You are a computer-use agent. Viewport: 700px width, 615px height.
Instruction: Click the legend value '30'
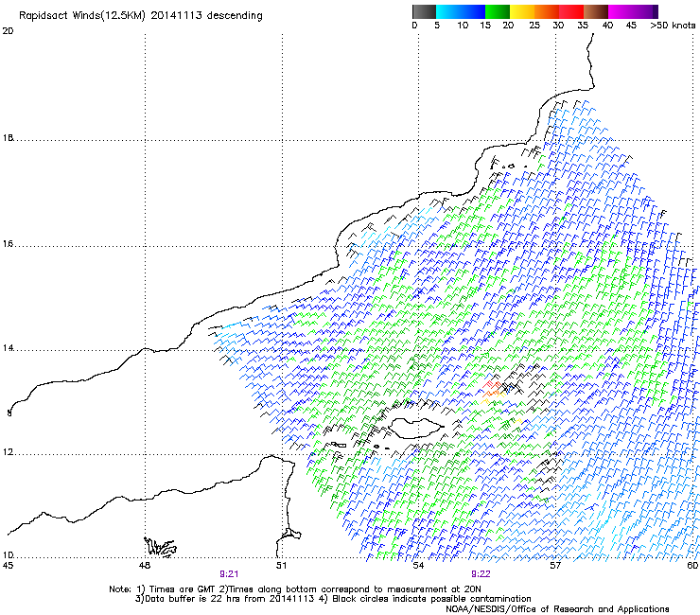[x=558, y=26]
